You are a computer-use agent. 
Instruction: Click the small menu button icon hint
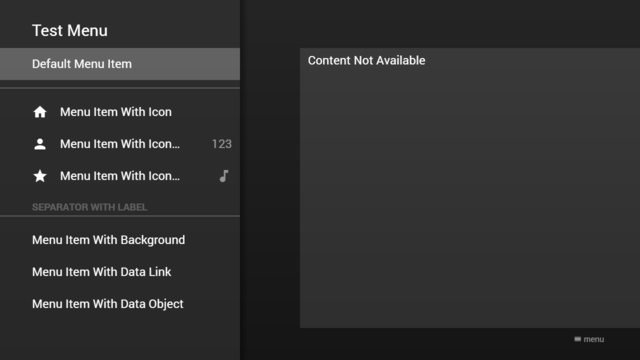point(578,339)
